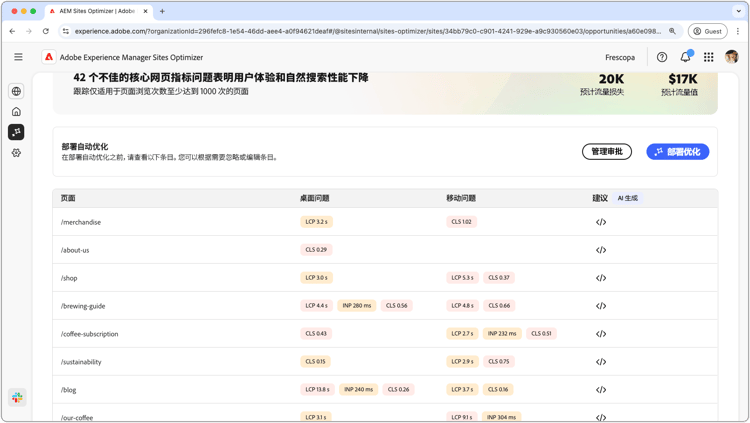The width and height of the screenshot is (750, 423).
Task: Click the 页面 column header
Action: (68, 198)
